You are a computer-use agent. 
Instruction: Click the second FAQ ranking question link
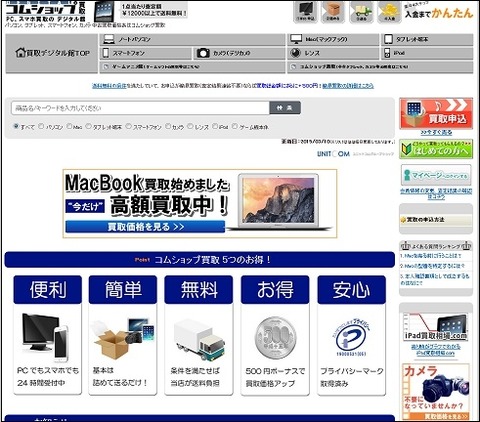(x=433, y=266)
